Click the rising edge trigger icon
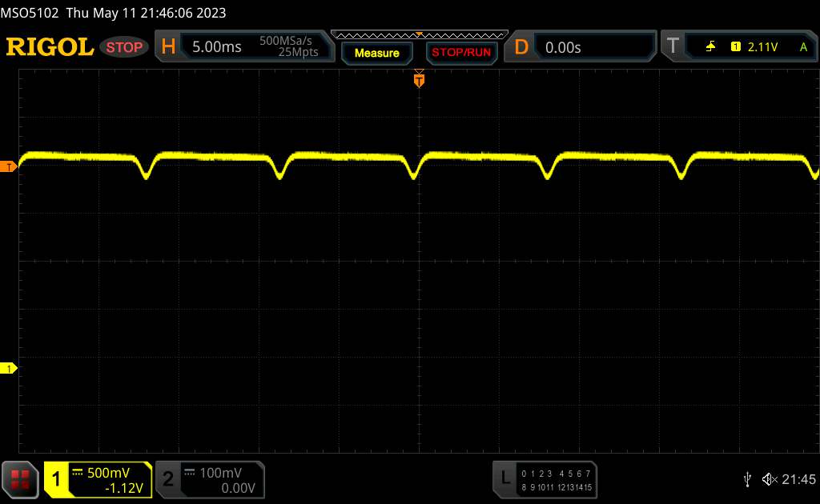Viewport: 820px width, 504px height. [x=711, y=47]
